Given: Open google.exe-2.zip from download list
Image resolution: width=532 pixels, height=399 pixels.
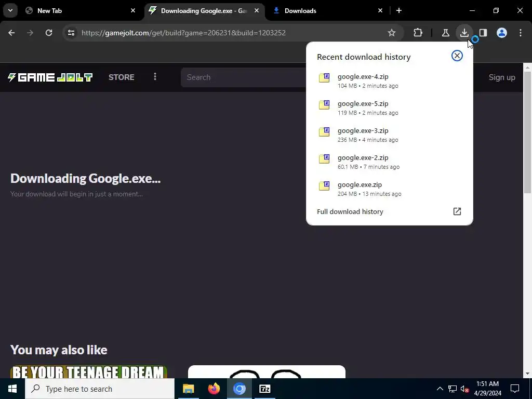Looking at the screenshot, I should [x=390, y=162].
